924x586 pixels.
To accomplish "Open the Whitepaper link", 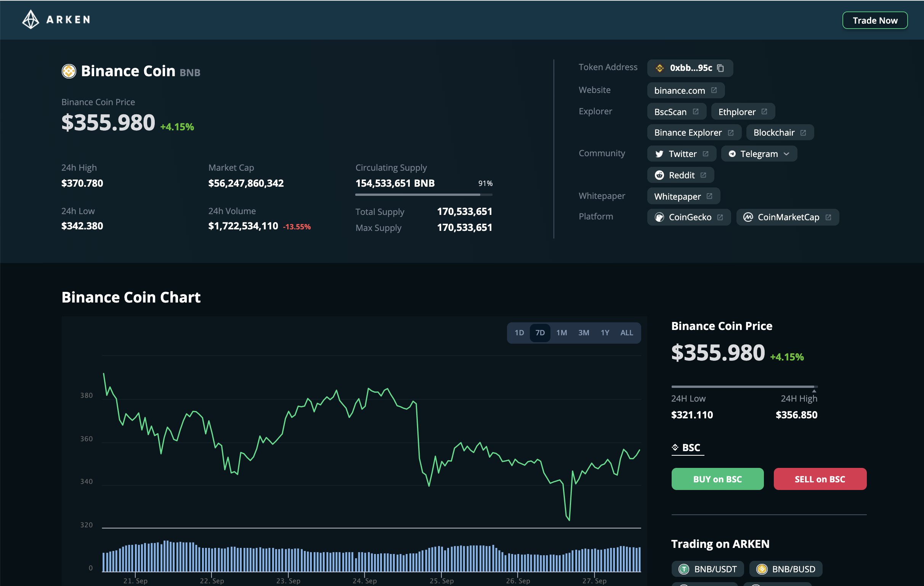I will point(683,196).
